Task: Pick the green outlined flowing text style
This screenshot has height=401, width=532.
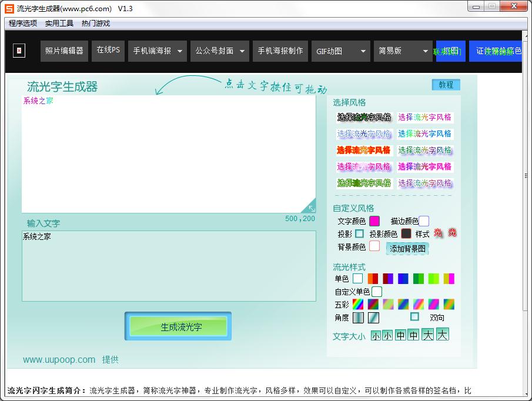Action: pyautogui.click(x=363, y=183)
